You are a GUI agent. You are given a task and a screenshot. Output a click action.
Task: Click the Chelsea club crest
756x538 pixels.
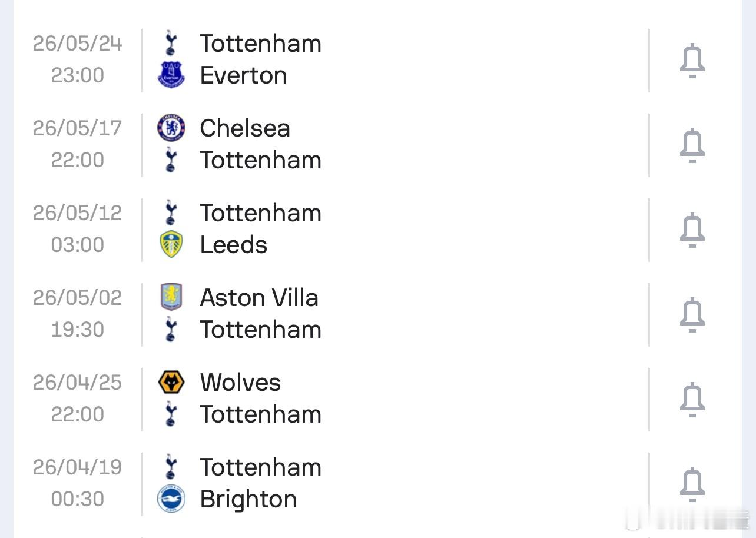click(171, 128)
